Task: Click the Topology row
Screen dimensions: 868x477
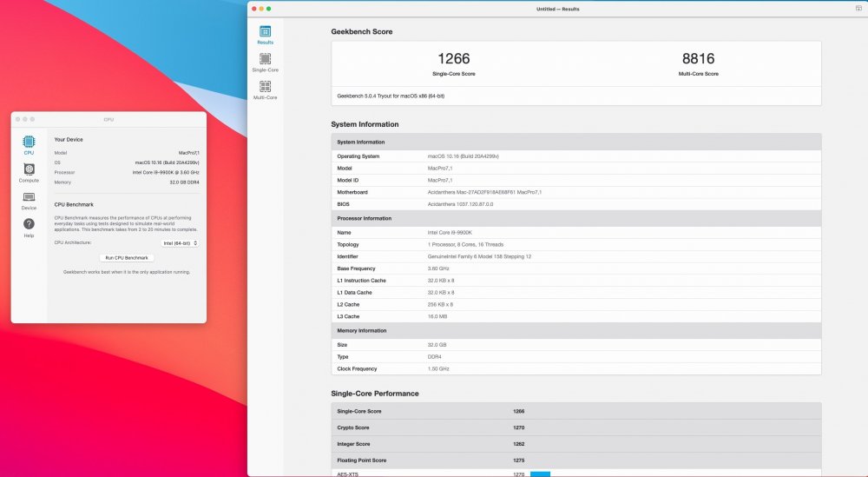Action: (x=576, y=244)
